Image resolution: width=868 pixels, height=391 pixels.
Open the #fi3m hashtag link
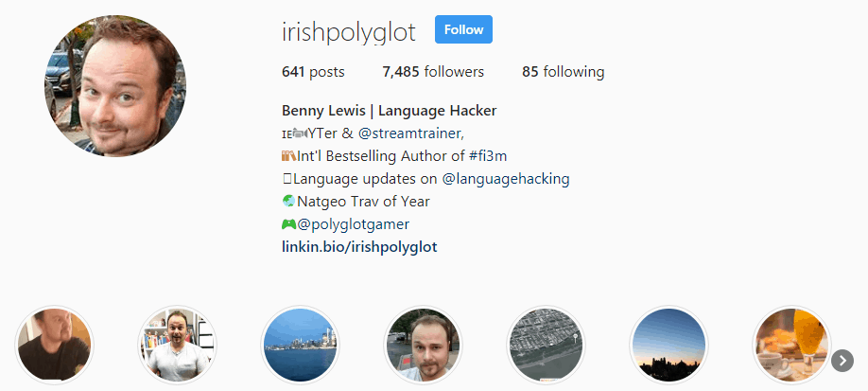[x=488, y=156]
